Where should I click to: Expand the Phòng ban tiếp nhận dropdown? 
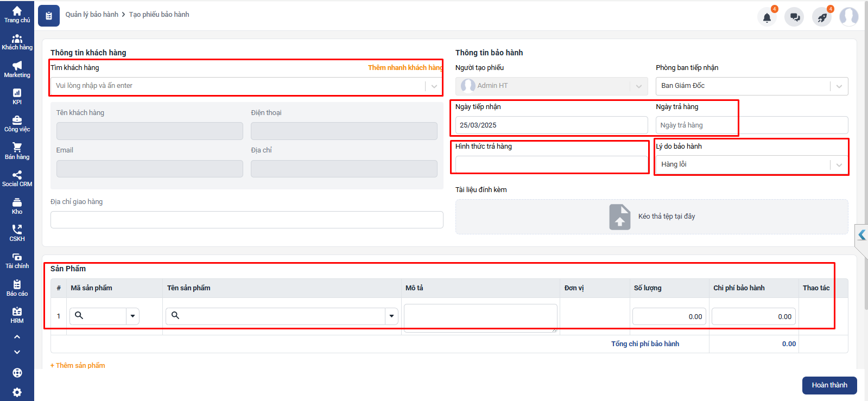[x=839, y=86]
